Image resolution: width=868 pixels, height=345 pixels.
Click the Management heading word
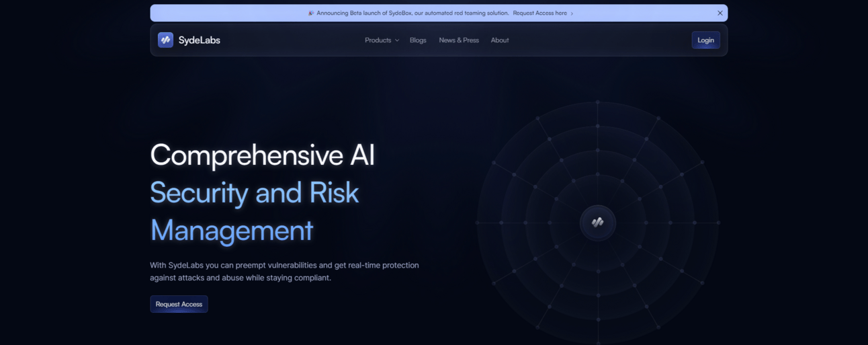coord(232,231)
